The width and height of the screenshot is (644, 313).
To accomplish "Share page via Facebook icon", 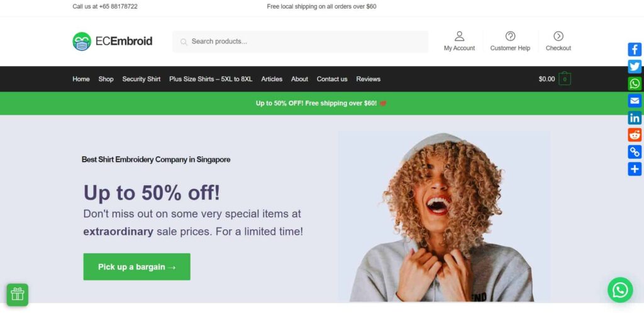I will coord(635,49).
